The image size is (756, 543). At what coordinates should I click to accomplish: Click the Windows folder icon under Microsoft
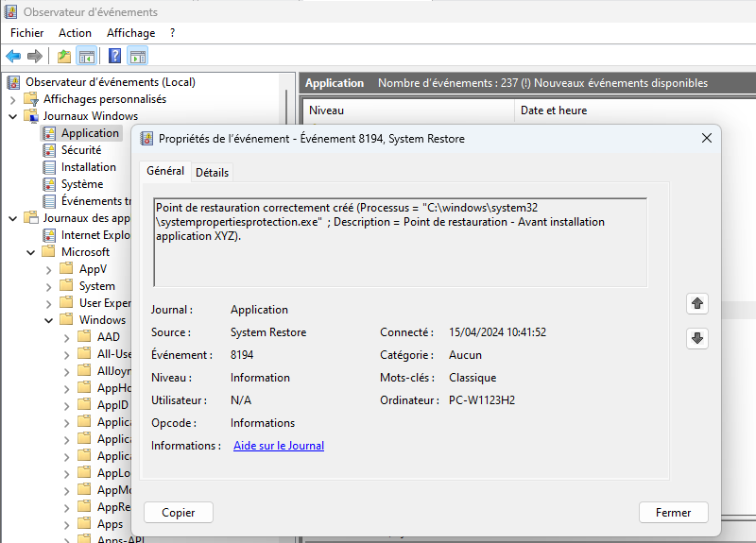(66, 319)
